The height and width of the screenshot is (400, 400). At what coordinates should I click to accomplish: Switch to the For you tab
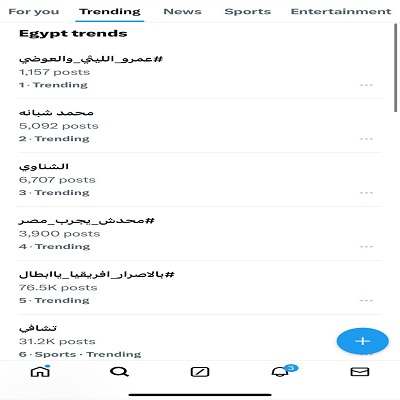tap(34, 11)
